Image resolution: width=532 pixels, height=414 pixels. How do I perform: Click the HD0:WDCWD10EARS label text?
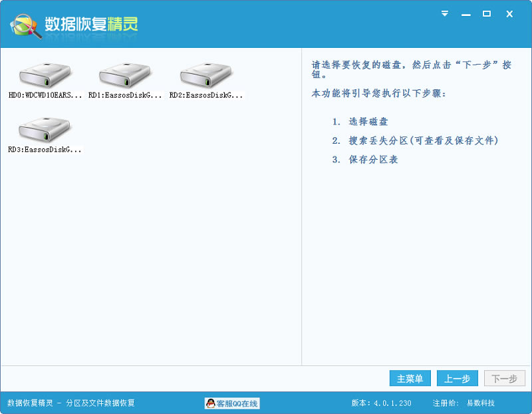[x=45, y=96]
